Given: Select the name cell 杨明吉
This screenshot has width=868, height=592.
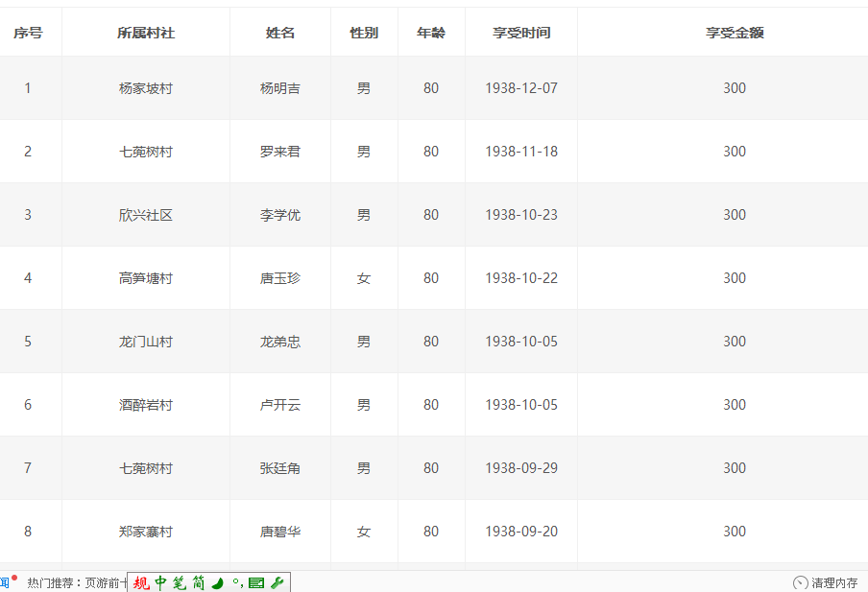Looking at the screenshot, I should [x=280, y=88].
